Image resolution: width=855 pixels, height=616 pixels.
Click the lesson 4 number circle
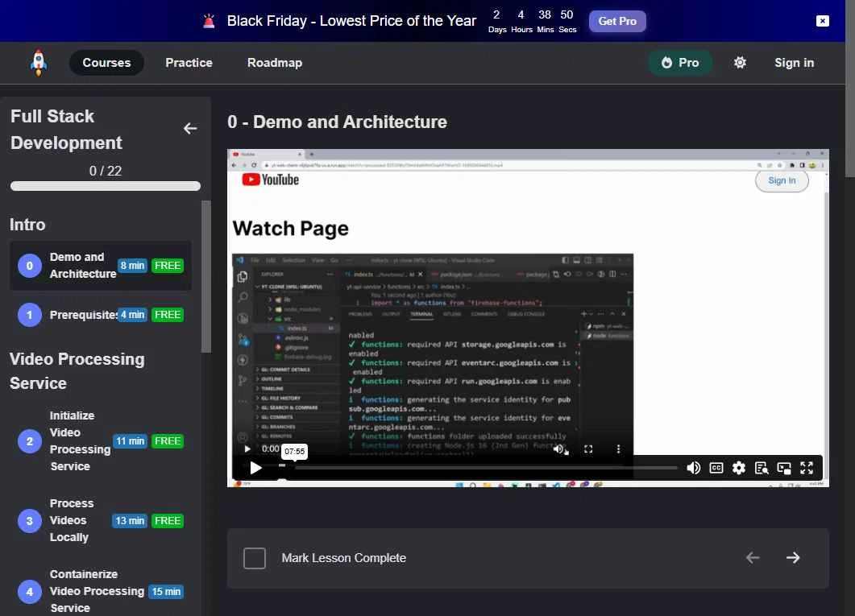click(x=30, y=592)
